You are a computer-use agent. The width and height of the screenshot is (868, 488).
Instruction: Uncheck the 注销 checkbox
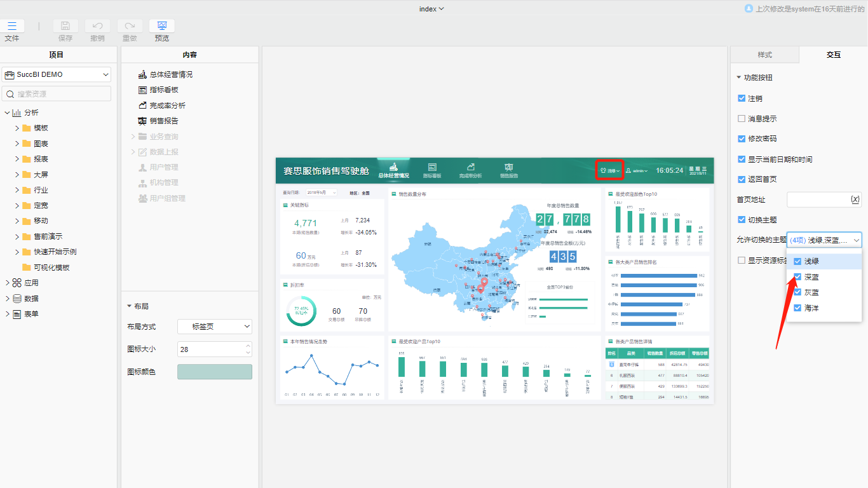click(741, 98)
